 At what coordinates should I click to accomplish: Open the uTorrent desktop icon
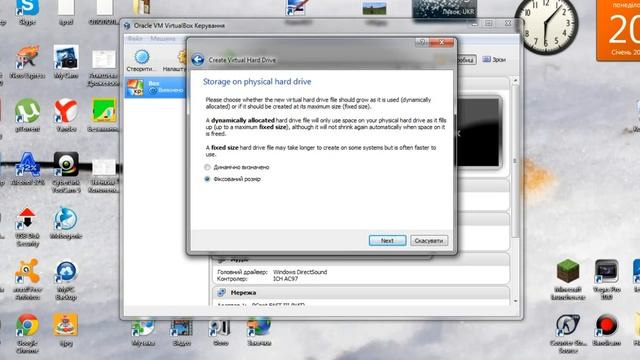pyautogui.click(x=27, y=116)
